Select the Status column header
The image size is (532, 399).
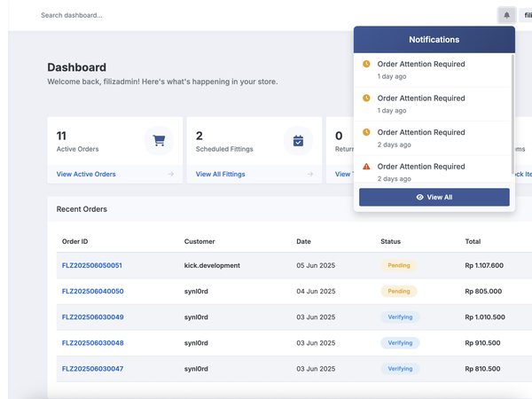pyautogui.click(x=390, y=241)
